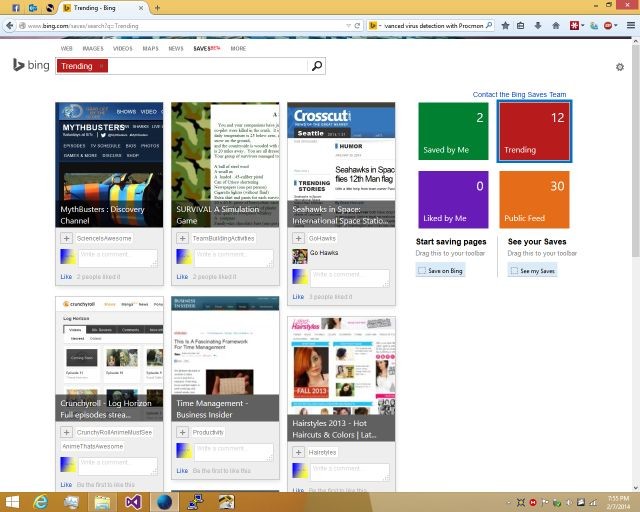Screen dimensions: 640x512
Task: Click the taskbar clock showing 7:55 PM
Action: [x=618, y=502]
